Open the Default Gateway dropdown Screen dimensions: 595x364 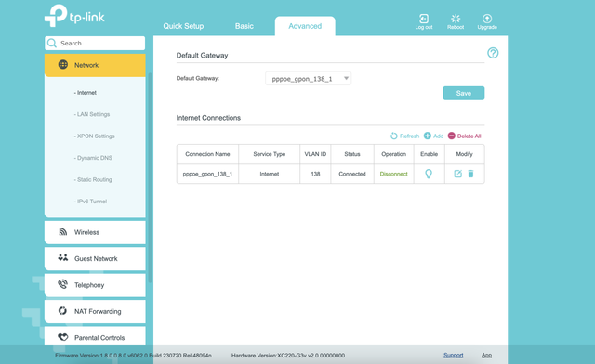coord(308,79)
